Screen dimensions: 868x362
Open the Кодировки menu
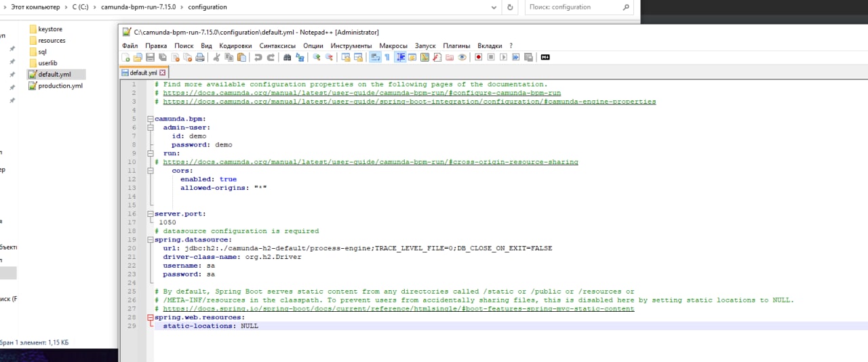pyautogui.click(x=235, y=45)
